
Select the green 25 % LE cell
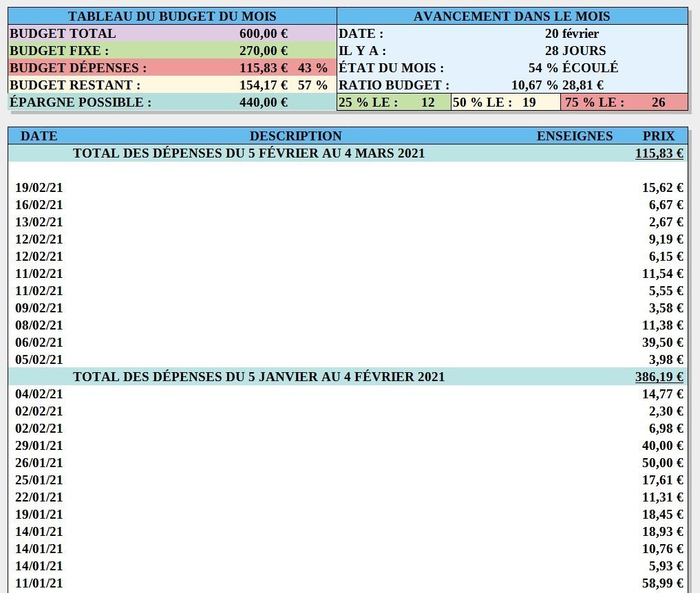394,103
